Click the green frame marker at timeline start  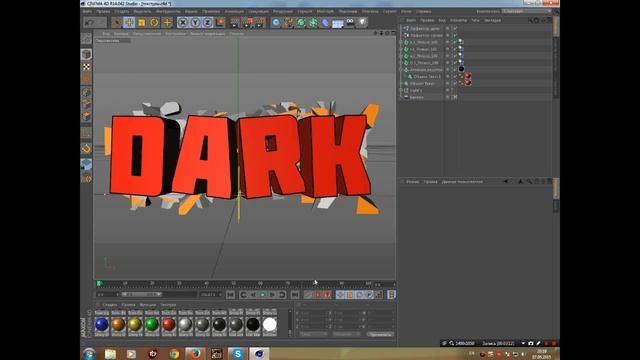pyautogui.click(x=99, y=283)
